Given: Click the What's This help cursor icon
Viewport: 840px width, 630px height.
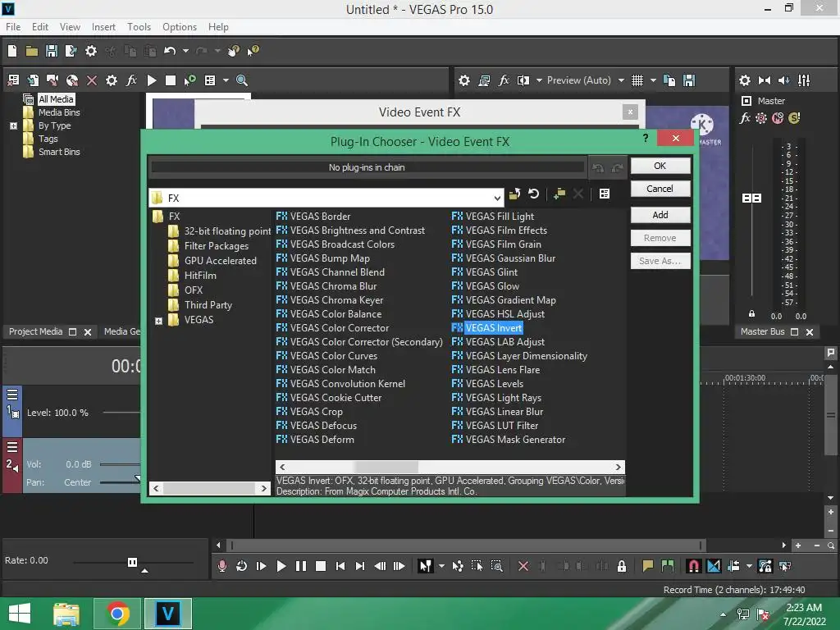Looking at the screenshot, I should point(253,51).
